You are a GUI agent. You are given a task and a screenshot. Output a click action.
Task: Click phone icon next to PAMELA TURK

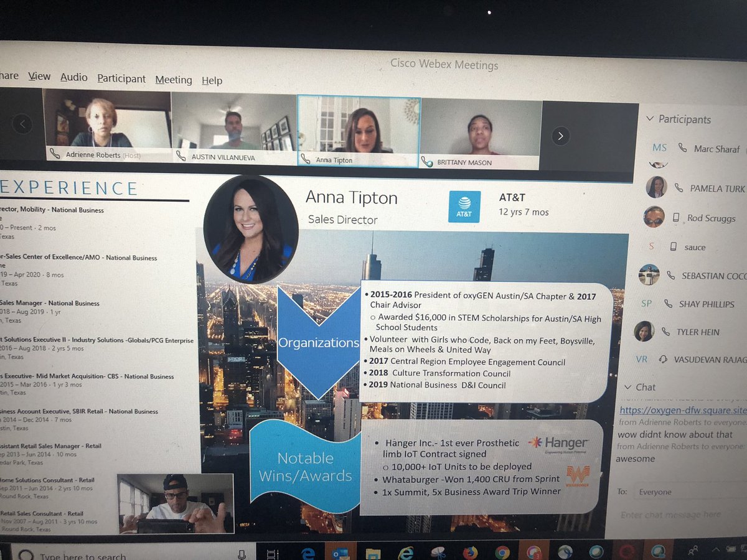tap(678, 187)
